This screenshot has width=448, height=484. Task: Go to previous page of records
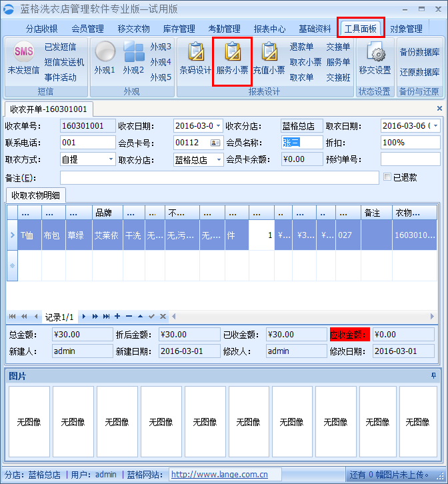(x=24, y=317)
